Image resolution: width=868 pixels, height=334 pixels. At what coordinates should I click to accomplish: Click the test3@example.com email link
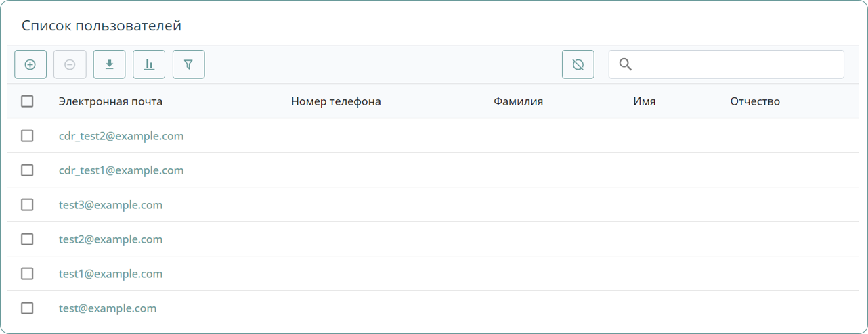pos(110,205)
